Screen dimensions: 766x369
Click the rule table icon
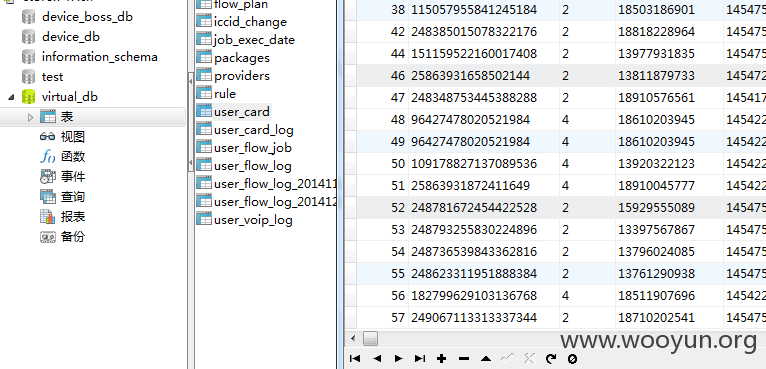click(x=204, y=93)
